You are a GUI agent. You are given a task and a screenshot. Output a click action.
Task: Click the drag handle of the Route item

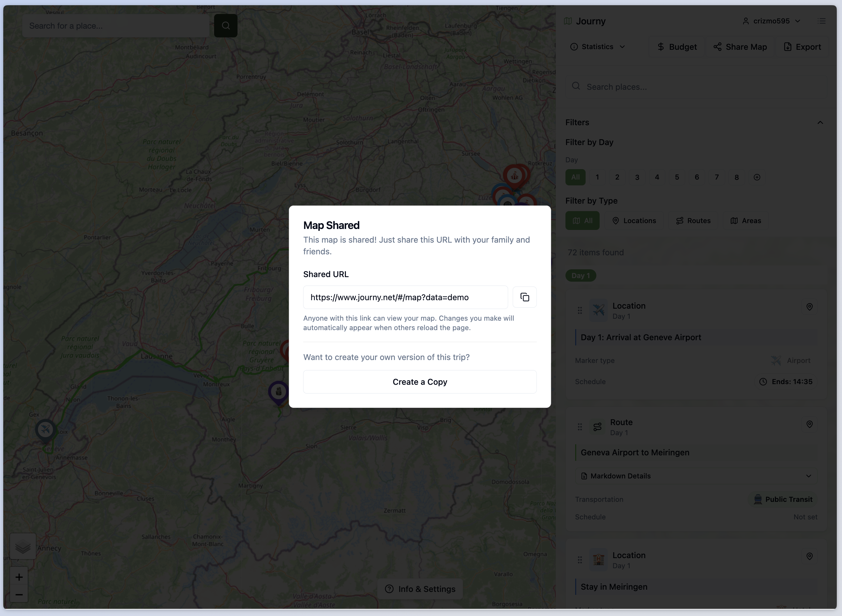[579, 427]
